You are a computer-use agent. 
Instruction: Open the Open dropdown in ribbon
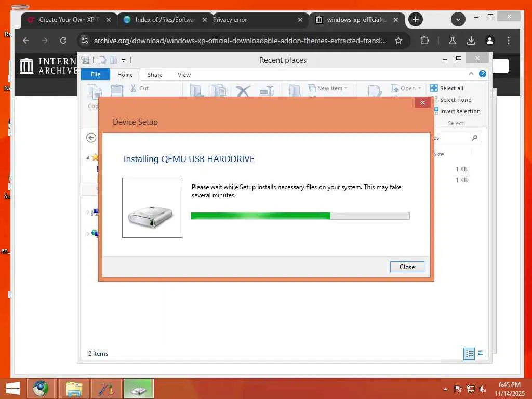tap(406, 88)
